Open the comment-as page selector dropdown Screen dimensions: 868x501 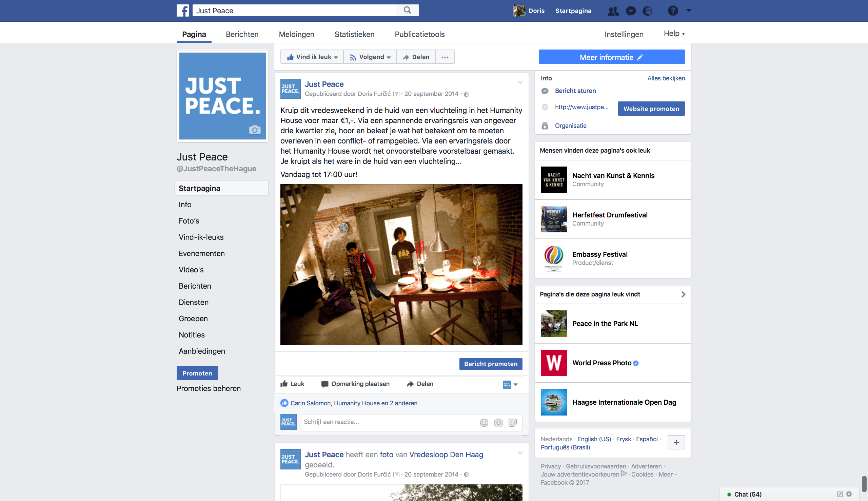tap(511, 384)
